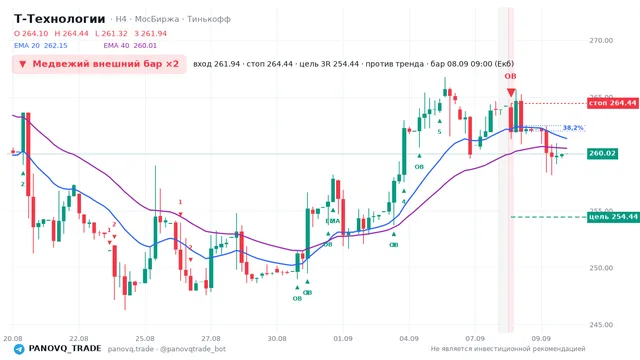Click the PANOVQ_TRADE brand name

(65, 349)
